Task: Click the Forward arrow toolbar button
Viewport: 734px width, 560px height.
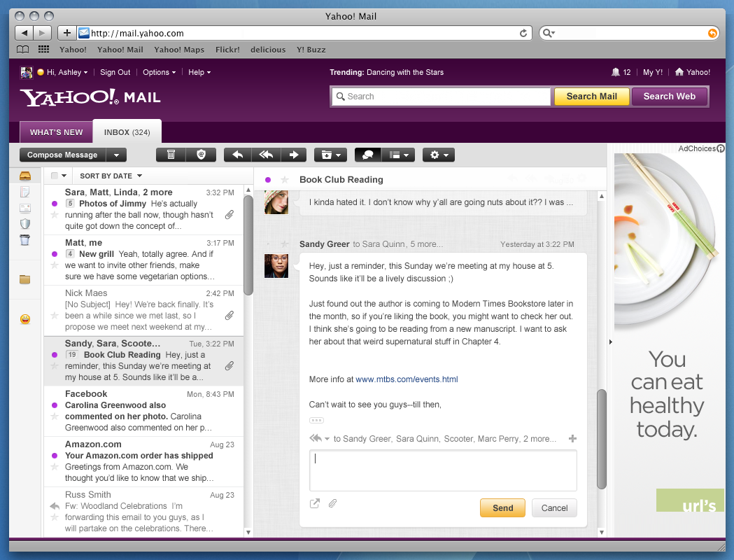Action: pos(293,155)
